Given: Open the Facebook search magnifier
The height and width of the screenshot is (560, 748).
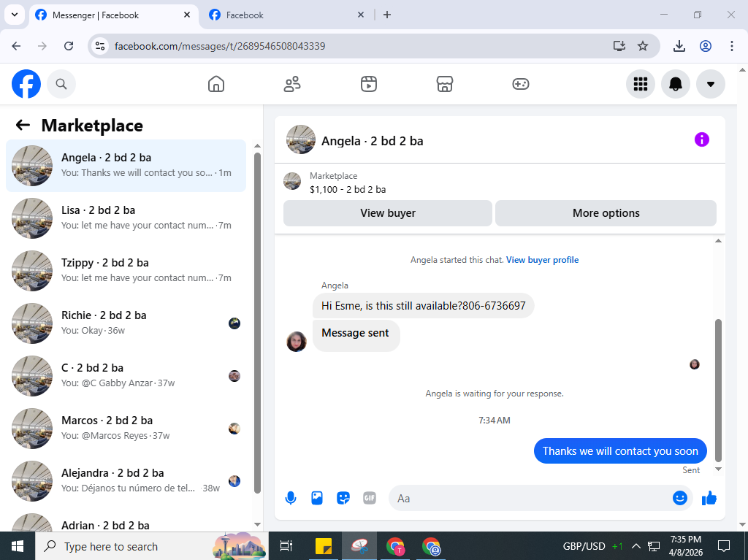Looking at the screenshot, I should click(x=61, y=84).
